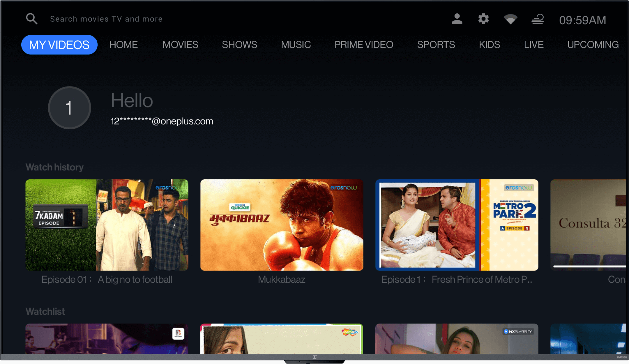Screen dimensions: 629x364
Task: Focus the Search movies TV and more field
Action: [106, 19]
